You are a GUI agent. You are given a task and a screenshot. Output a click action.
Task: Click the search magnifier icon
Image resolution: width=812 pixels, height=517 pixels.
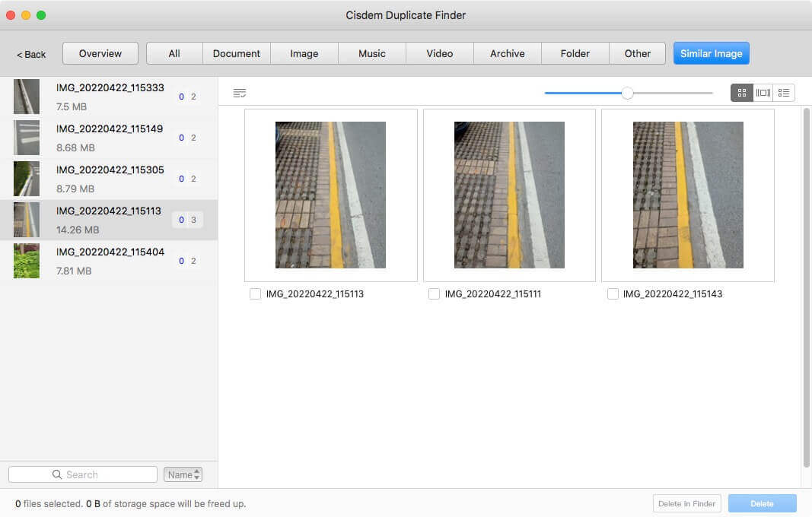pos(57,474)
